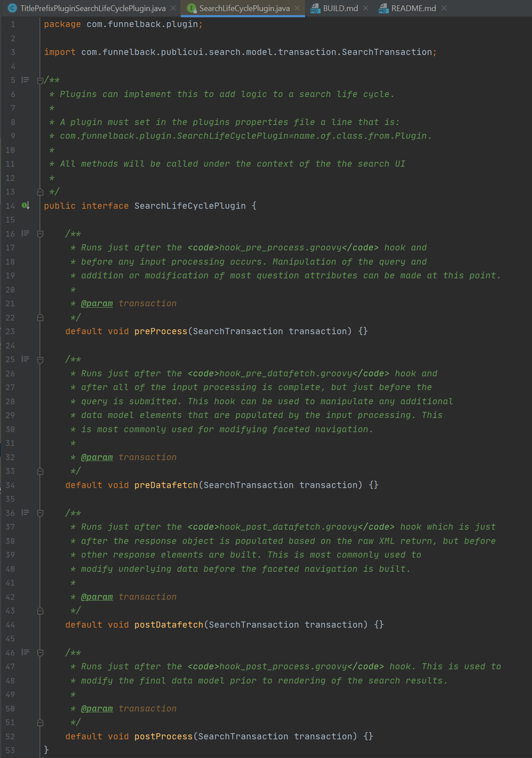The image size is (532, 758).
Task: Click the Markdown icon on the BUILD.md tab
Action: pos(315,8)
